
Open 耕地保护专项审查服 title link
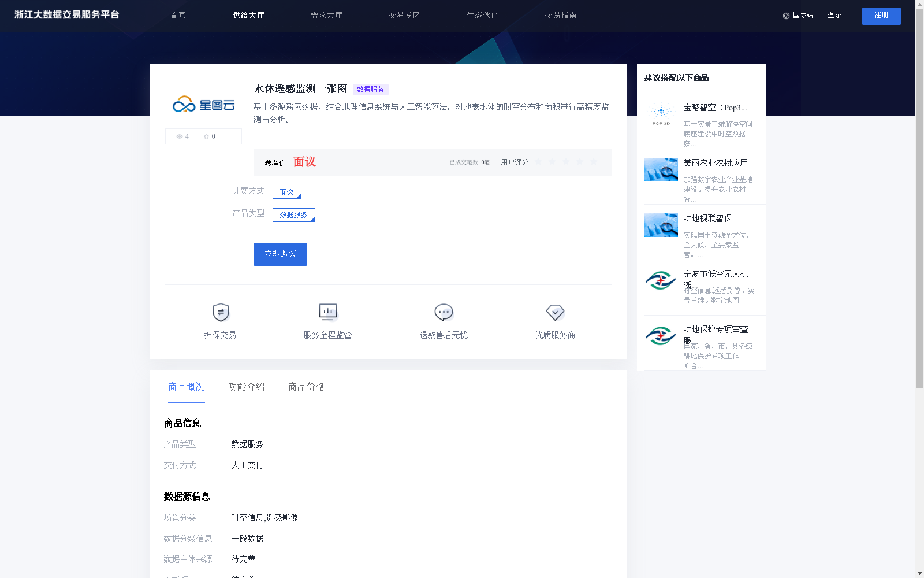(716, 335)
